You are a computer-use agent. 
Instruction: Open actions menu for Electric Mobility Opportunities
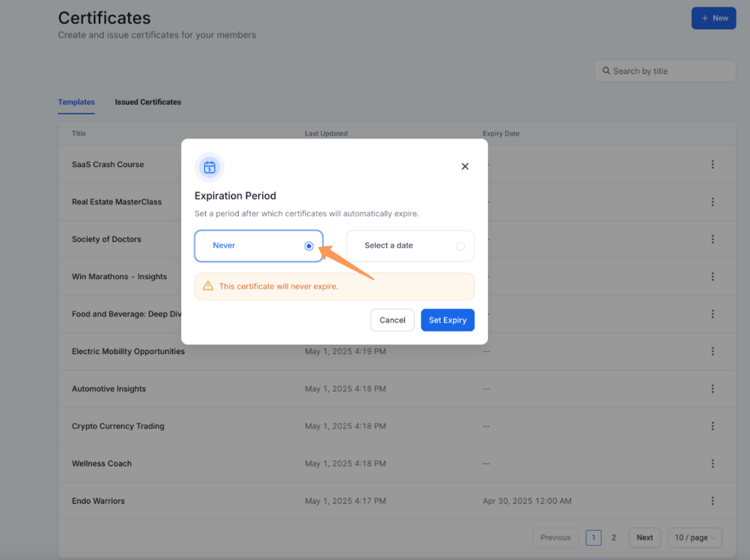(713, 351)
